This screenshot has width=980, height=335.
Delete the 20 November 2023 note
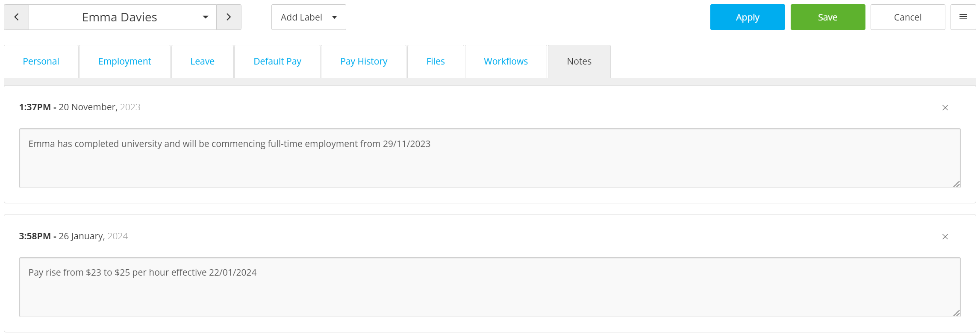(x=945, y=108)
